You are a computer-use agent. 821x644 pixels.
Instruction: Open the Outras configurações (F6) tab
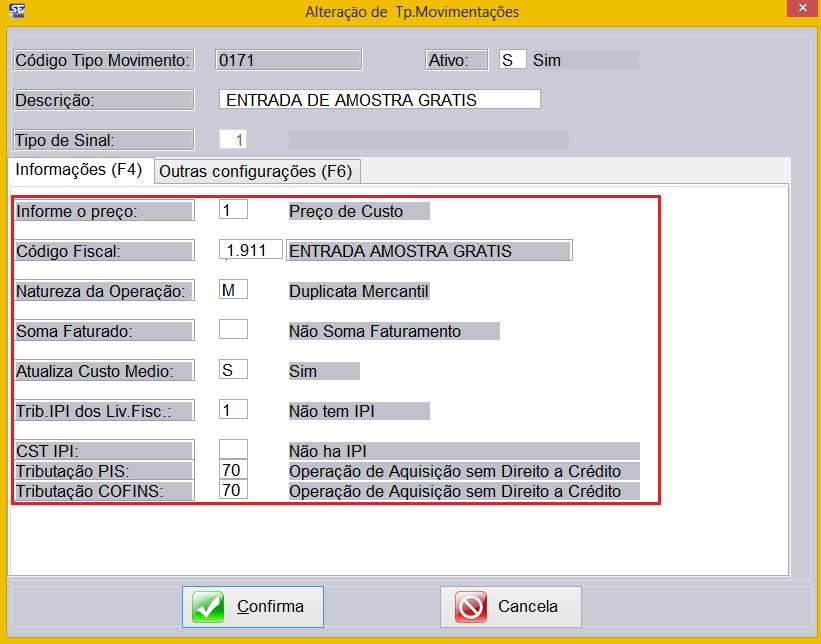[256, 171]
